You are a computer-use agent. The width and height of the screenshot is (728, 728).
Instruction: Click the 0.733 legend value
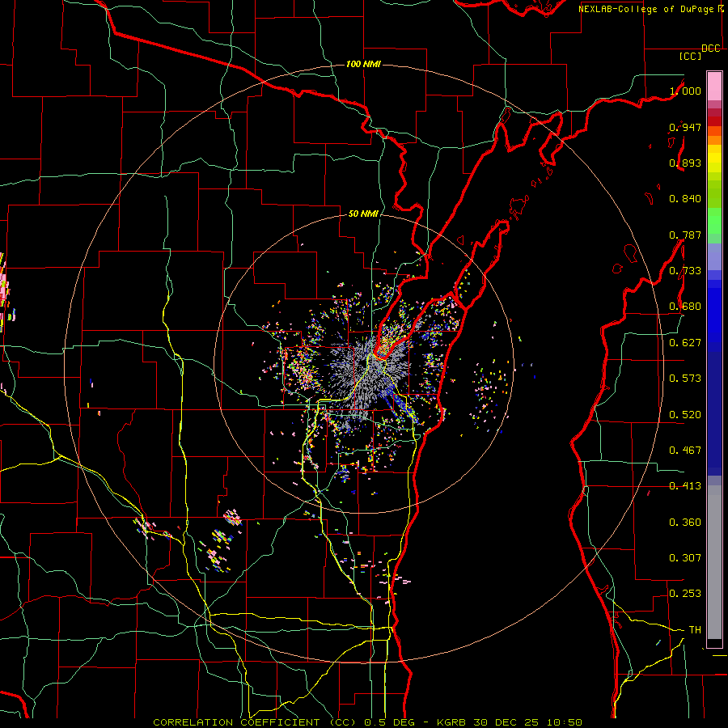[x=685, y=271]
